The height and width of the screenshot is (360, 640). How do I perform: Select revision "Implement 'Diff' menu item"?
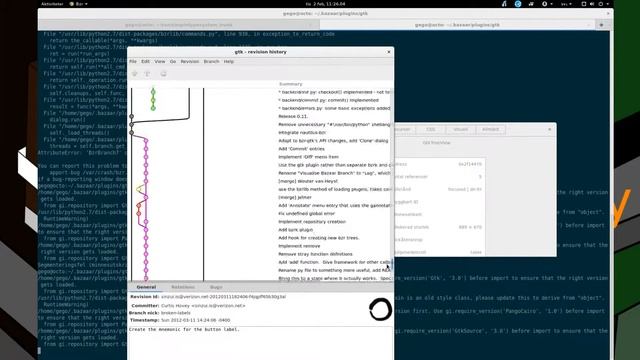[x=308, y=157]
